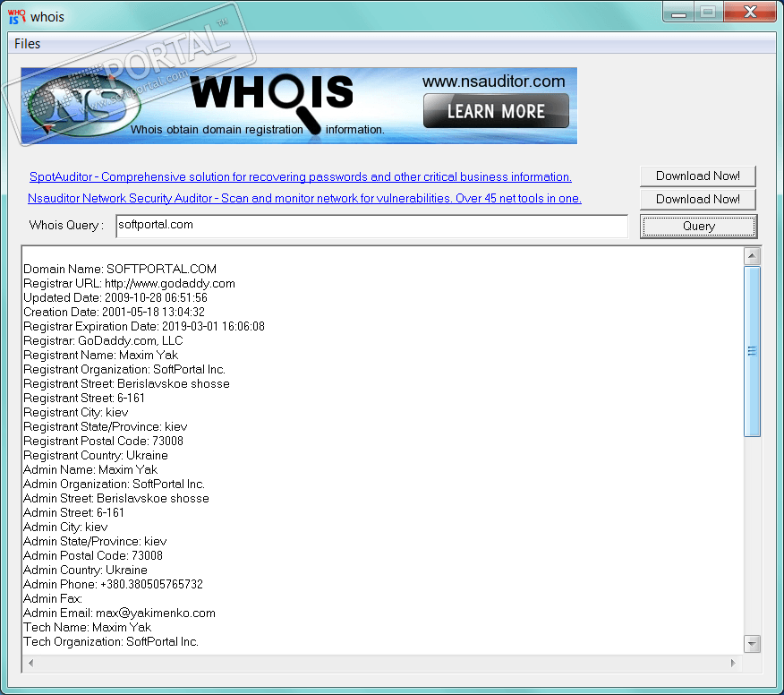The image size is (784, 695).
Task: Open the Nsauditor Network Security Auditor link
Action: pyautogui.click(x=304, y=198)
